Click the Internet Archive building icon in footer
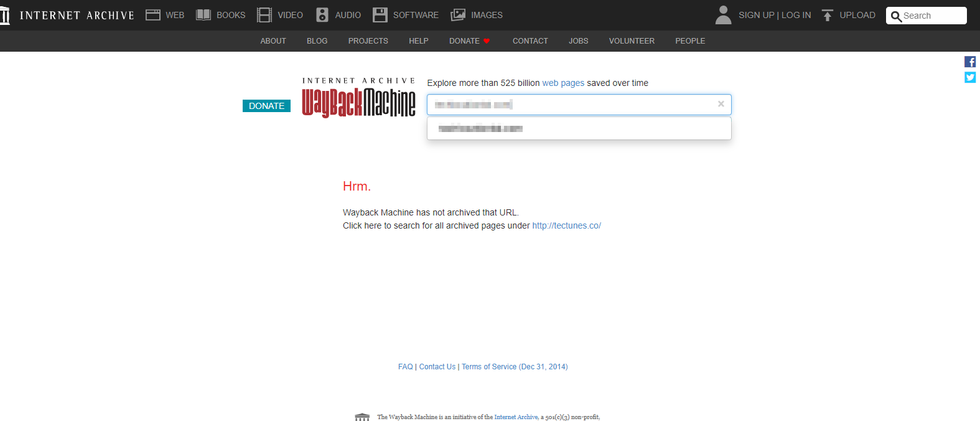980x421 pixels. click(362, 417)
